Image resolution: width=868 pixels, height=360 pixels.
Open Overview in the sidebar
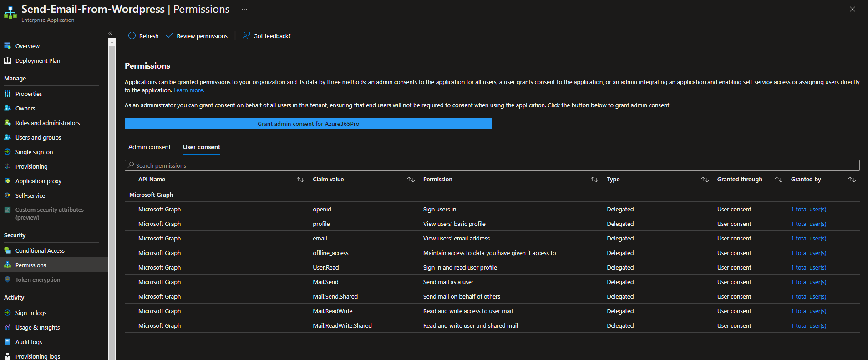[x=27, y=46]
